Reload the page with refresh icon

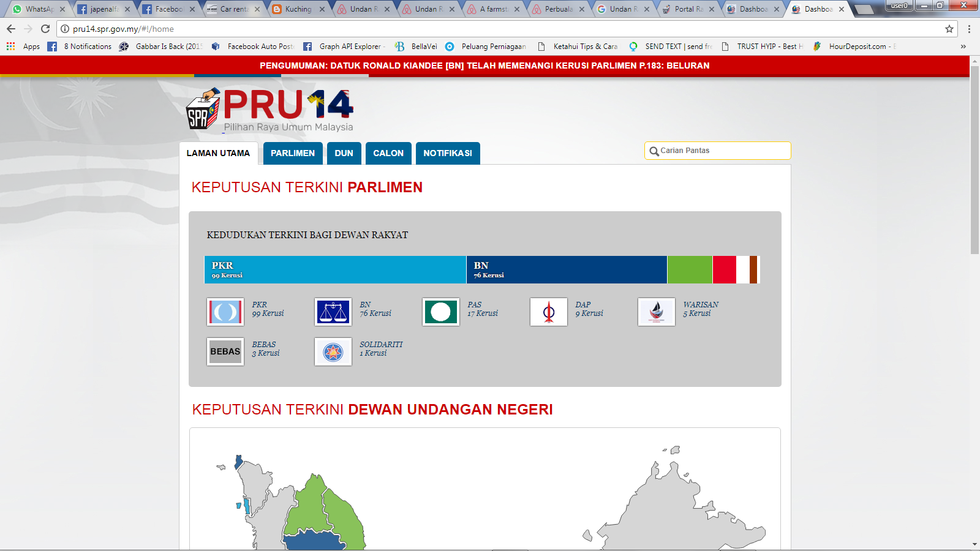click(45, 29)
